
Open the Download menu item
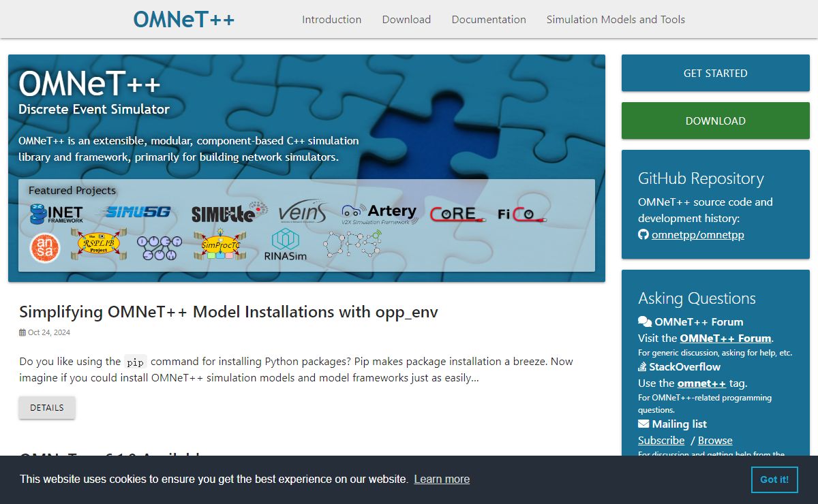pos(406,20)
